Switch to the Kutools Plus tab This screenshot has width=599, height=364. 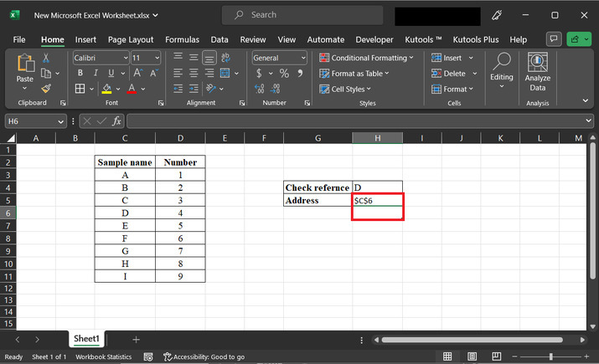(478, 39)
